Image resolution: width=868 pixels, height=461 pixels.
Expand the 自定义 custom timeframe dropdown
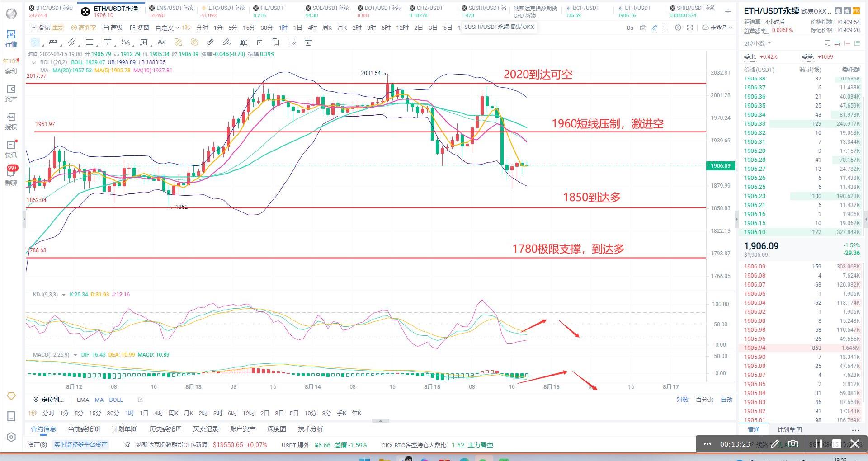tap(167, 28)
